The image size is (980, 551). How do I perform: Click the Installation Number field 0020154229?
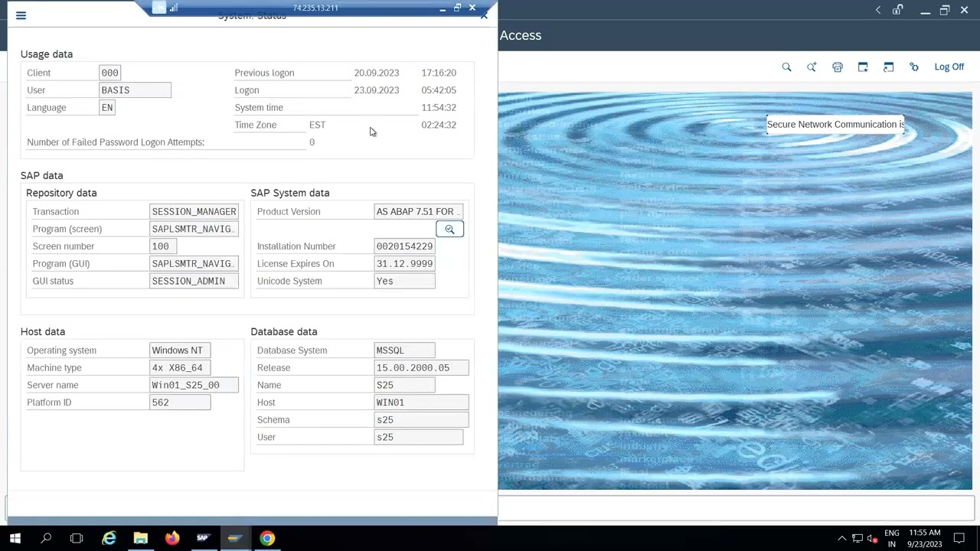405,246
